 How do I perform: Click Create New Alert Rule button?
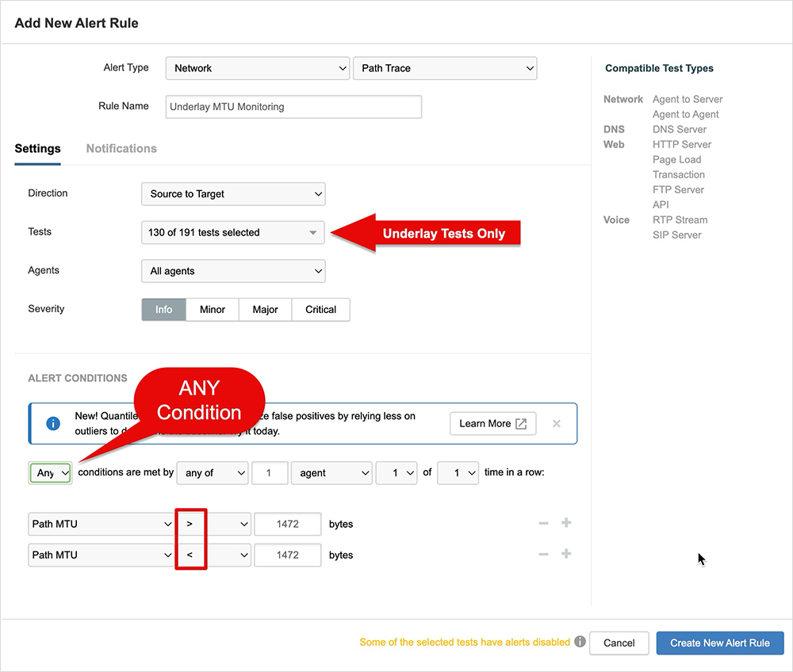[x=719, y=643]
